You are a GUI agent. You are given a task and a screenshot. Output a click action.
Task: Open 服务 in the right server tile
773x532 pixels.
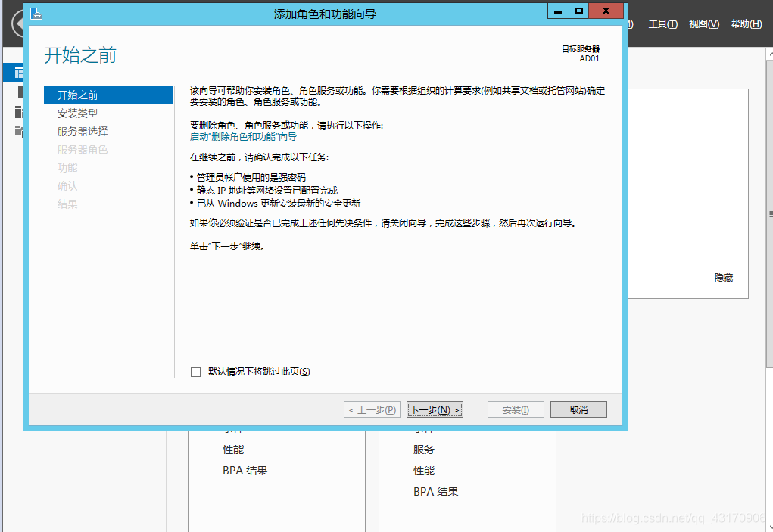(x=424, y=450)
